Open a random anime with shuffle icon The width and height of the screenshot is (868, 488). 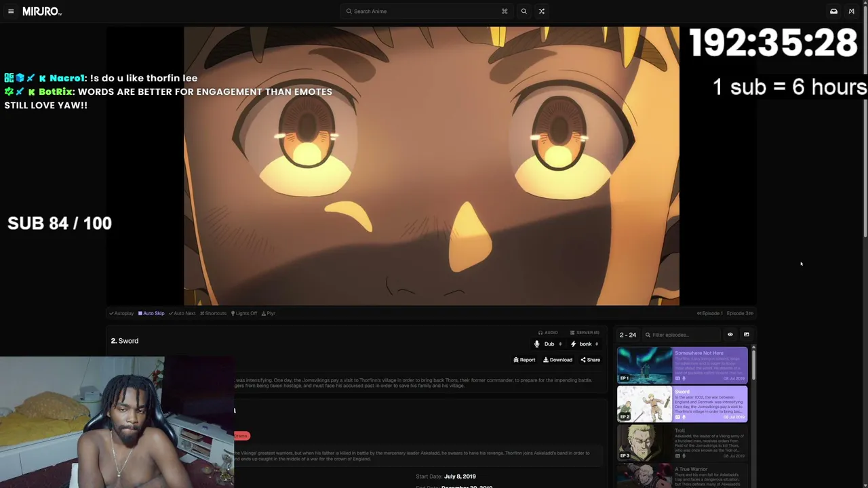coord(541,12)
